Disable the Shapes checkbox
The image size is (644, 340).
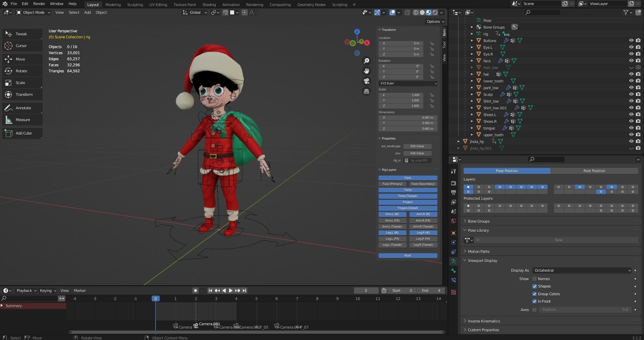click(x=534, y=286)
